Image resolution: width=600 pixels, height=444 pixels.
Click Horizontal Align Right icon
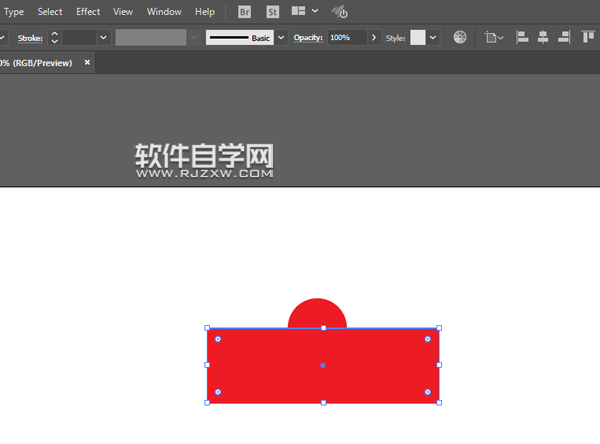[564, 37]
